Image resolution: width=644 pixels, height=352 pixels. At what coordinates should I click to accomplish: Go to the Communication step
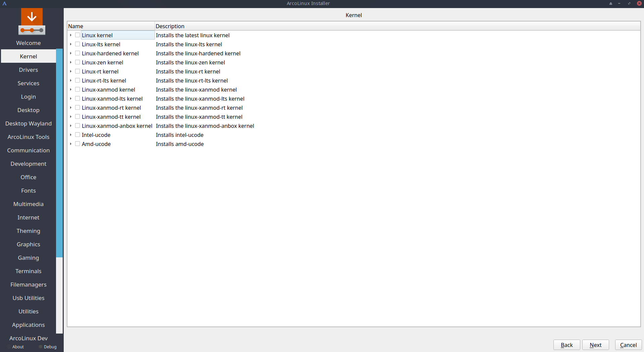pos(29,150)
